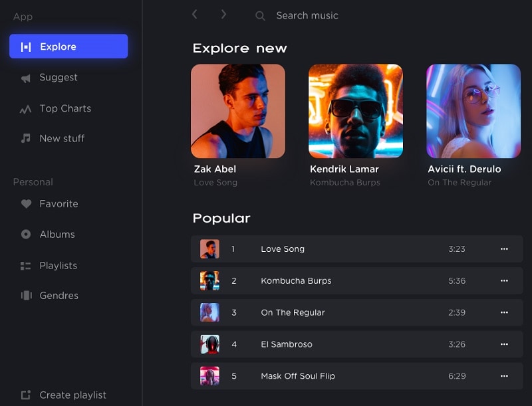Open more options for Mask Off Soul Flip
This screenshot has width=532, height=406.
[x=504, y=376]
